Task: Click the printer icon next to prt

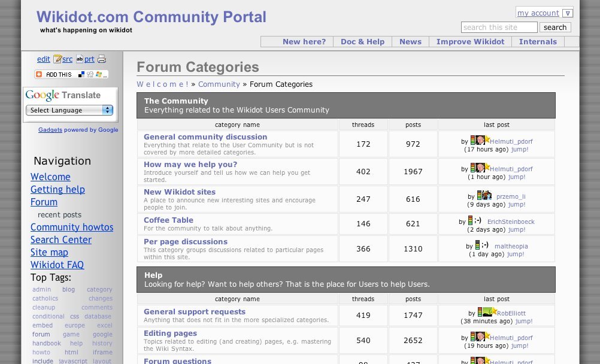Action: (x=102, y=59)
